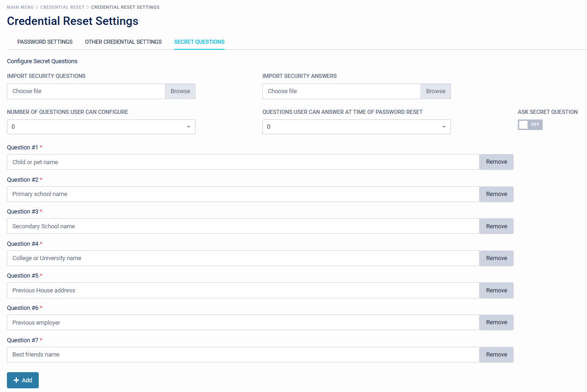Image resolution: width=587 pixels, height=392 pixels.
Task: Edit the College or University name field
Action: pos(243,258)
